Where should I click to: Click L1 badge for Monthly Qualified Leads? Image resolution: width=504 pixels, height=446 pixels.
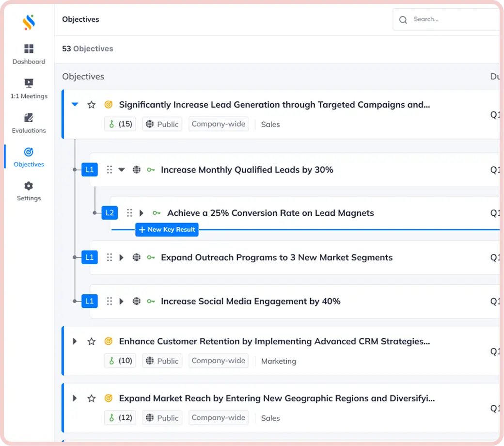point(89,170)
